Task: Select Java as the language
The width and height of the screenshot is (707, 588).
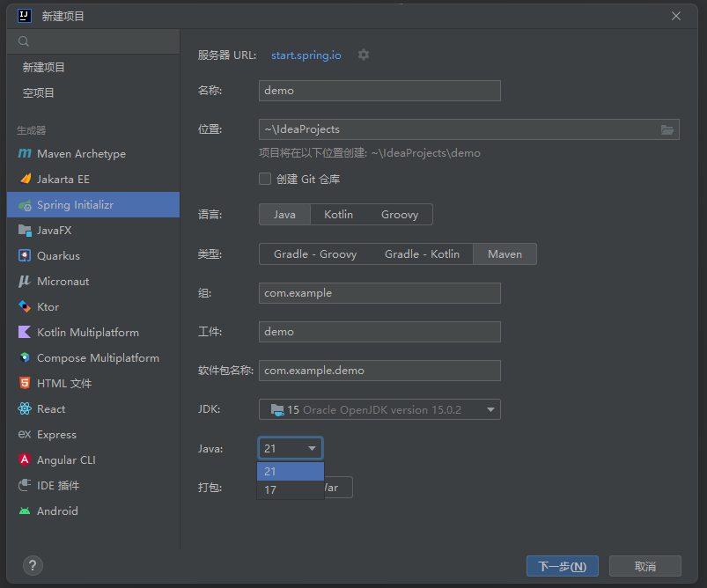Action: coord(284,214)
